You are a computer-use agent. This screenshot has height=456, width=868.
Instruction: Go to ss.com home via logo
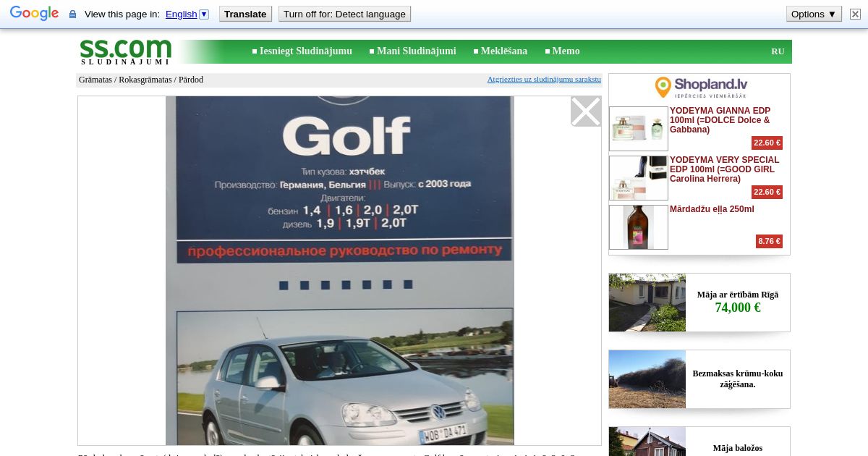click(x=125, y=51)
